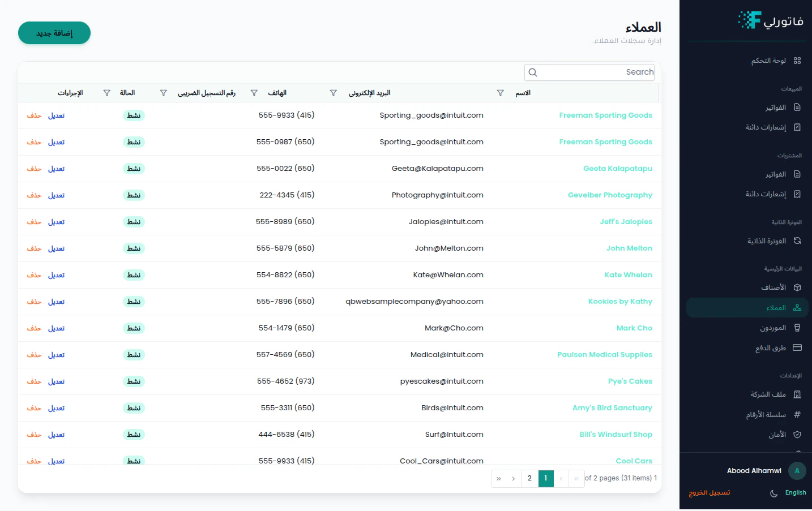Open ملف الشركة menu item
Image resolution: width=812 pixels, height=511 pixels.
(x=768, y=394)
